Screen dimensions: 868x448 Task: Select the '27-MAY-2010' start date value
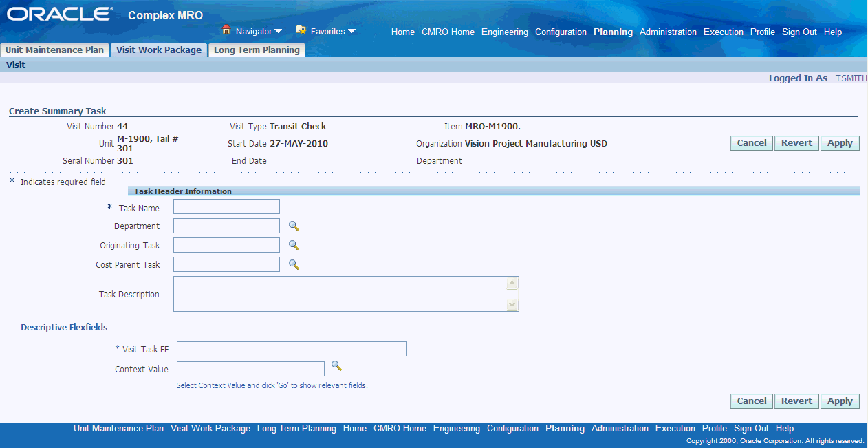click(299, 144)
